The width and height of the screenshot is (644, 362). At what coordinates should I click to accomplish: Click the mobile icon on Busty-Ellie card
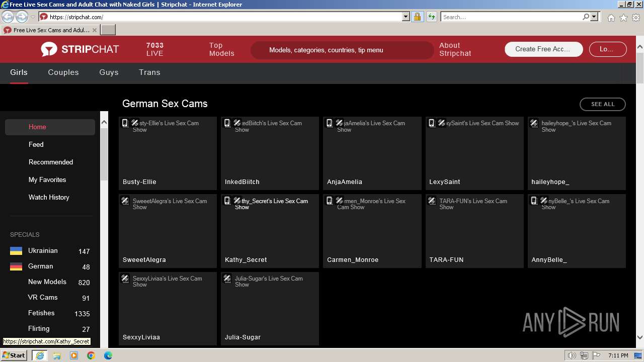[x=125, y=123]
